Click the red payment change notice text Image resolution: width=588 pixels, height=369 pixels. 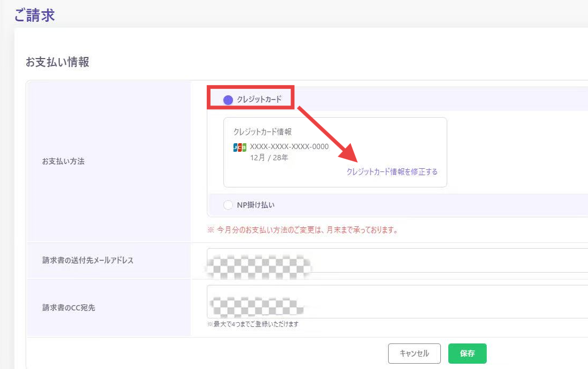[302, 231]
